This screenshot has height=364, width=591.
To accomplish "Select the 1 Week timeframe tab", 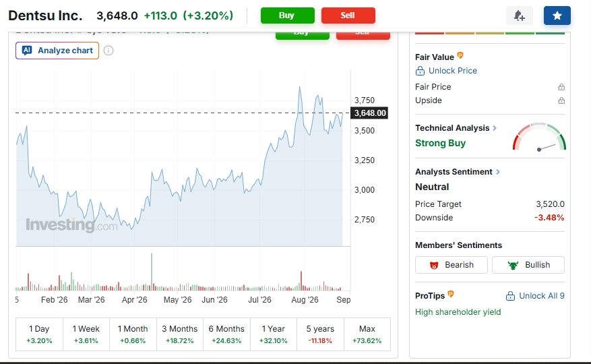I will (86, 334).
